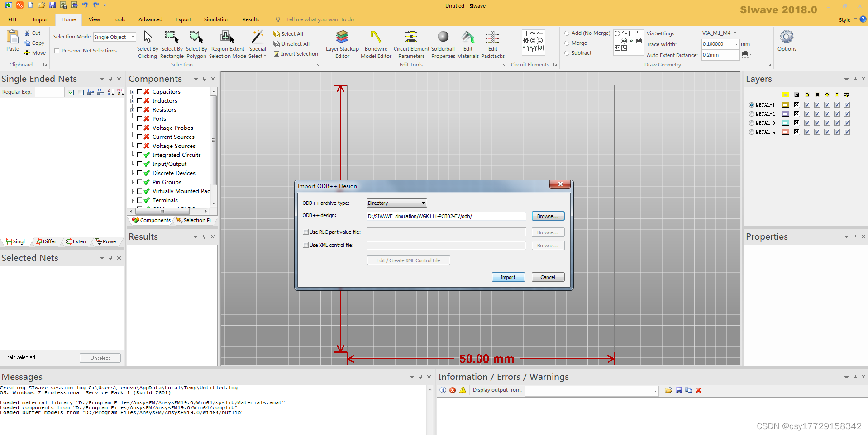This screenshot has height=435, width=868.
Task: Open the Trace Width dropdown
Action: 736,44
